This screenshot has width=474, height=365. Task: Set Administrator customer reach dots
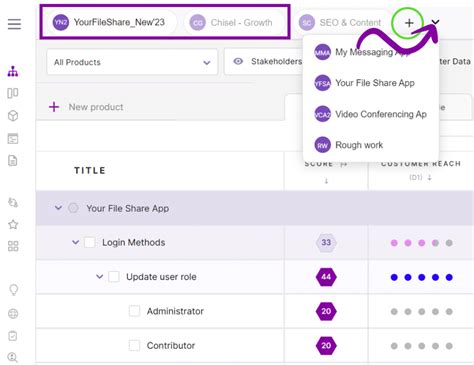(x=421, y=312)
